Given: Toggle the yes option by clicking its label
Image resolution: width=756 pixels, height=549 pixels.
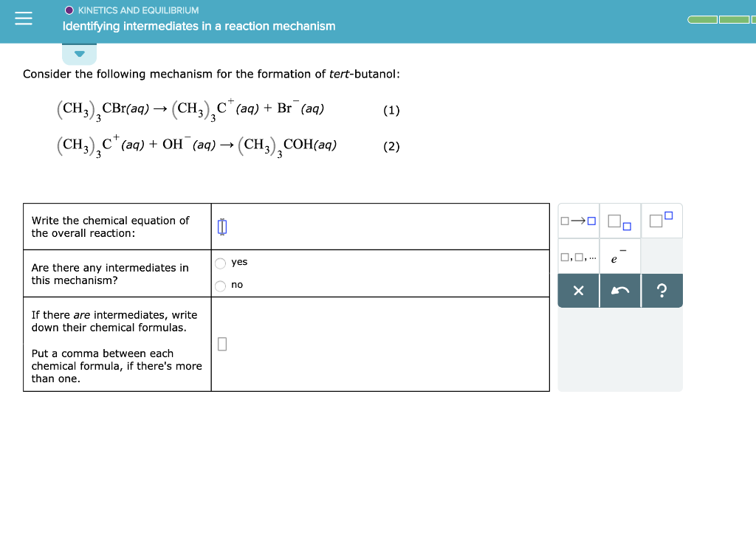Looking at the screenshot, I should click(x=239, y=262).
